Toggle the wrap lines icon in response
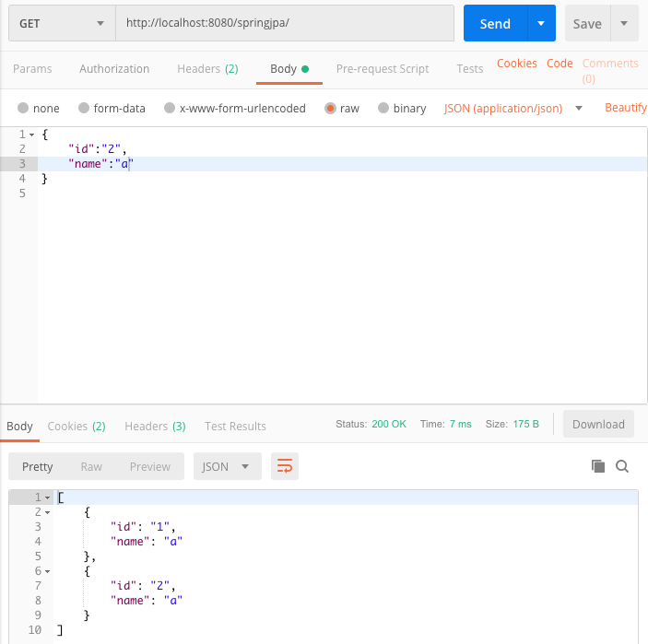Viewport: 648px width, 644px height. pyautogui.click(x=285, y=466)
